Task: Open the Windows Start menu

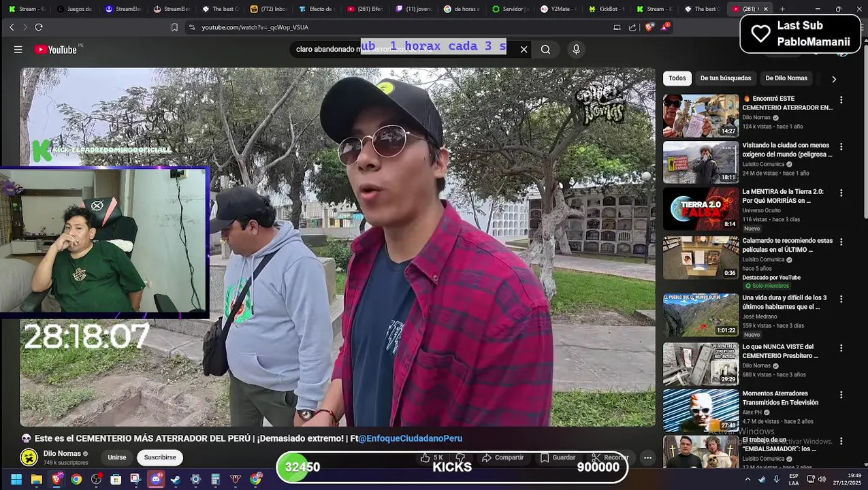Action: coord(16,480)
